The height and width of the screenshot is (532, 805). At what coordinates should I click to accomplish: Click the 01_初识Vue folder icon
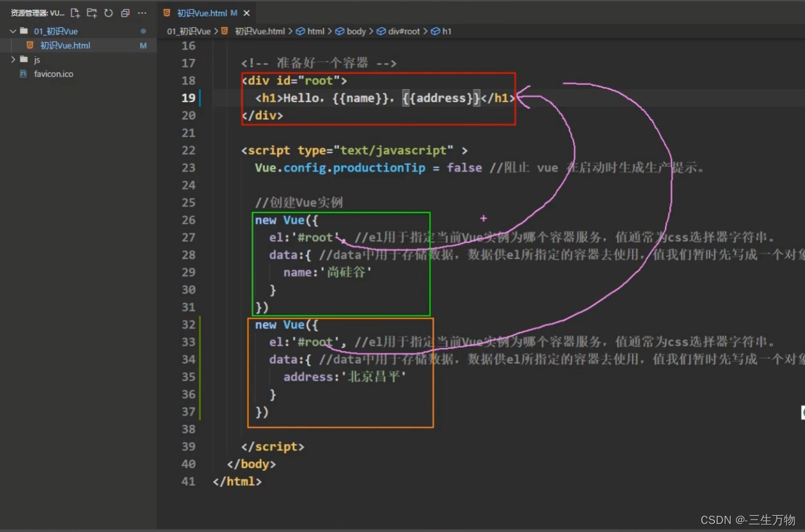tap(24, 30)
